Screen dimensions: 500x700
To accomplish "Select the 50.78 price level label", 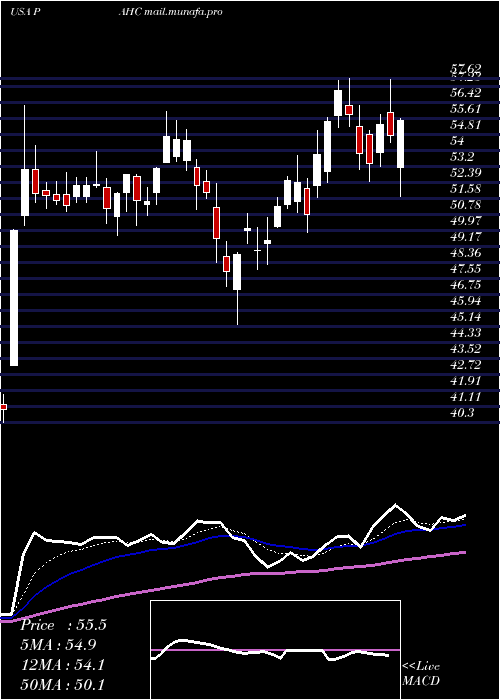I will 466,205.
